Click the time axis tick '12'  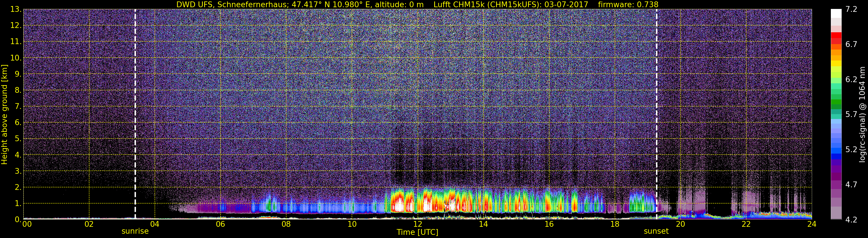click(x=417, y=224)
